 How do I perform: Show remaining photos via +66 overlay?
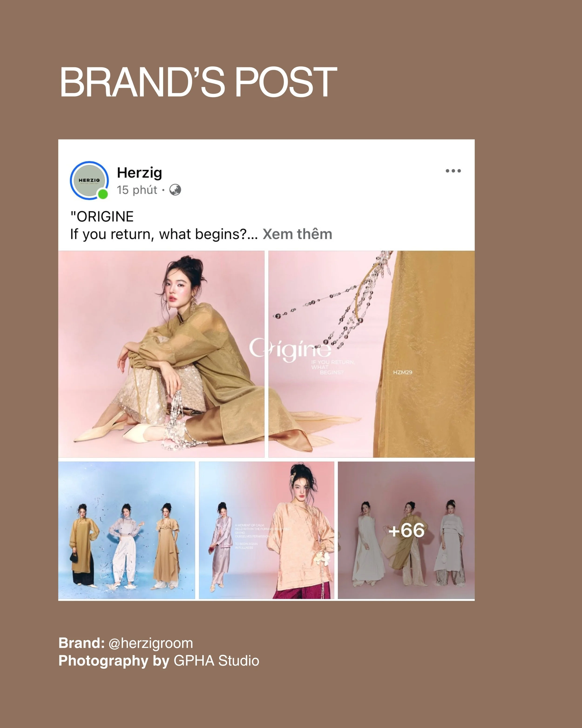point(406,530)
